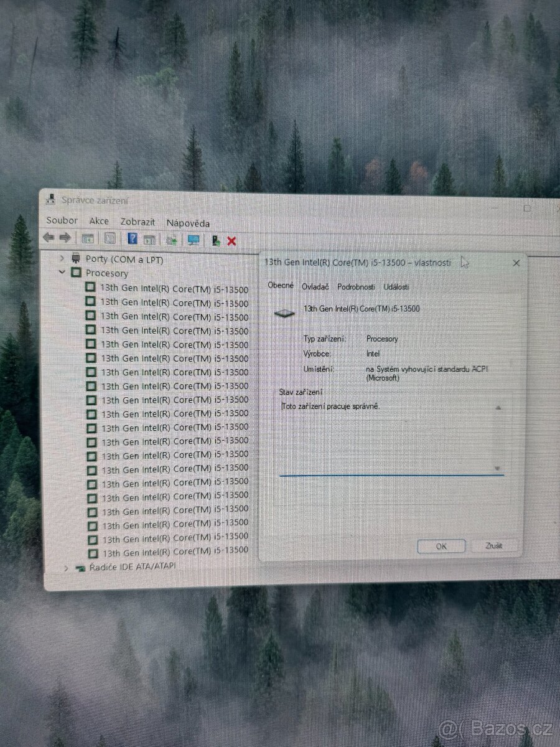Click the red Uninstall device toolbar icon
The height and width of the screenshot is (747, 560).
(231, 241)
